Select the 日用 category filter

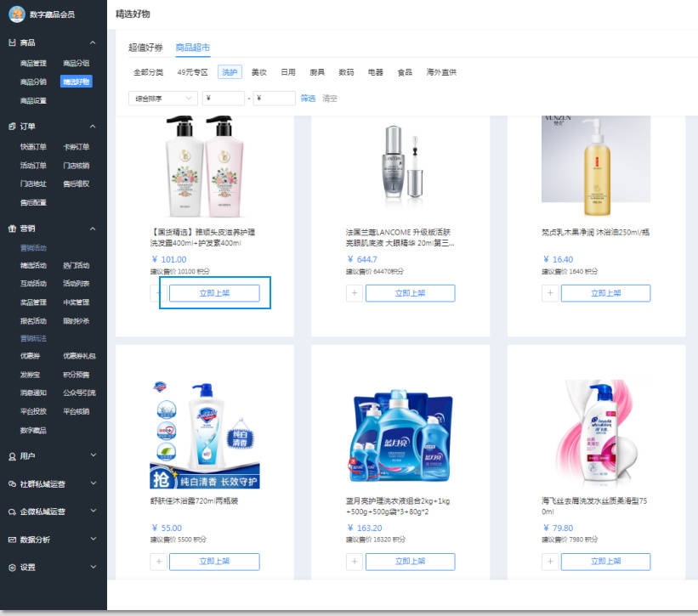(288, 72)
